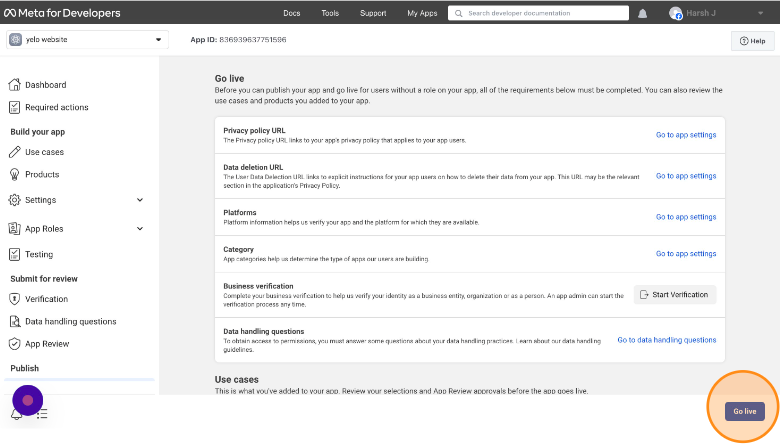Click the Products bag icon
Image resolution: width=780 pixels, height=445 pixels.
tap(15, 174)
